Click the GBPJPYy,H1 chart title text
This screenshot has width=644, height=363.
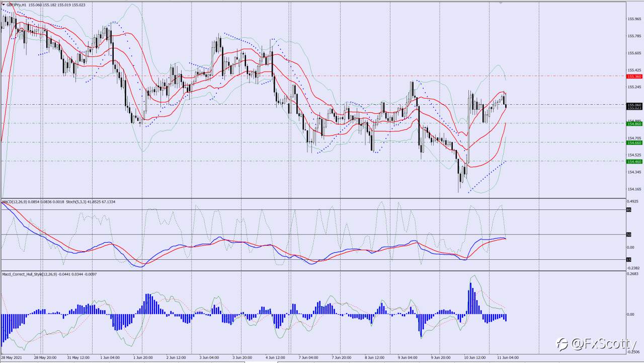pos(17,5)
